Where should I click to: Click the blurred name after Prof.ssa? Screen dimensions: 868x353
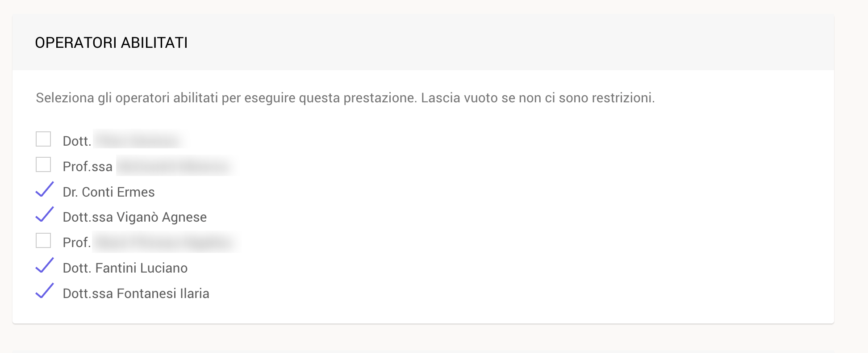(175, 166)
